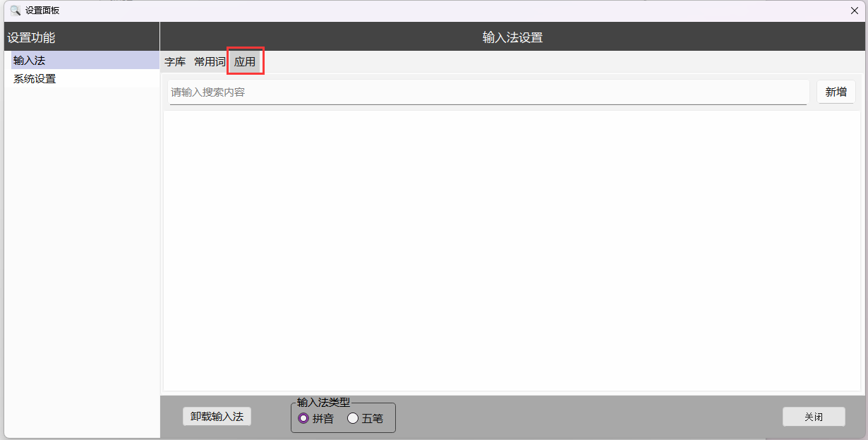The image size is (868, 440).
Task: Click the magnifier icon in title bar
Action: pos(15,11)
